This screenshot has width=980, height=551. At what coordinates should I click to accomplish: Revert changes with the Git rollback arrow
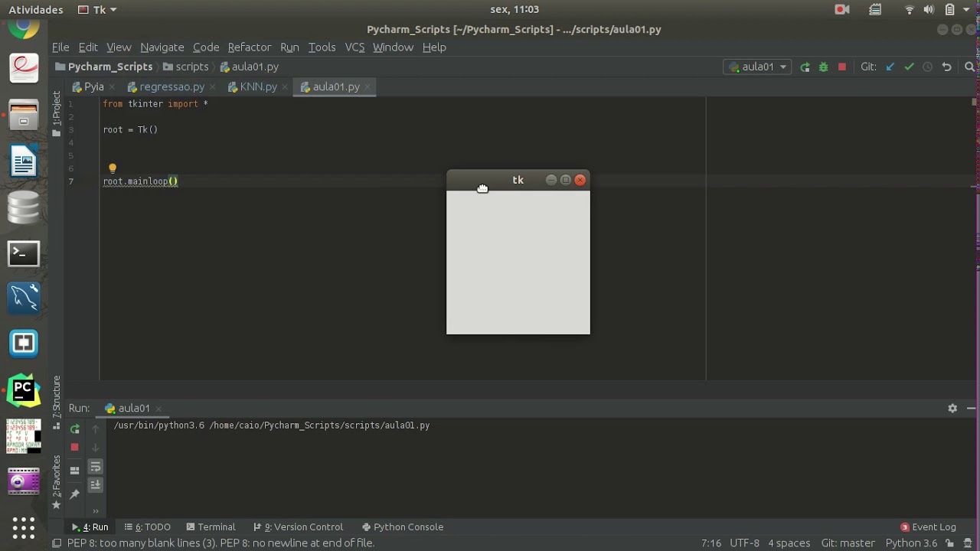click(x=947, y=67)
